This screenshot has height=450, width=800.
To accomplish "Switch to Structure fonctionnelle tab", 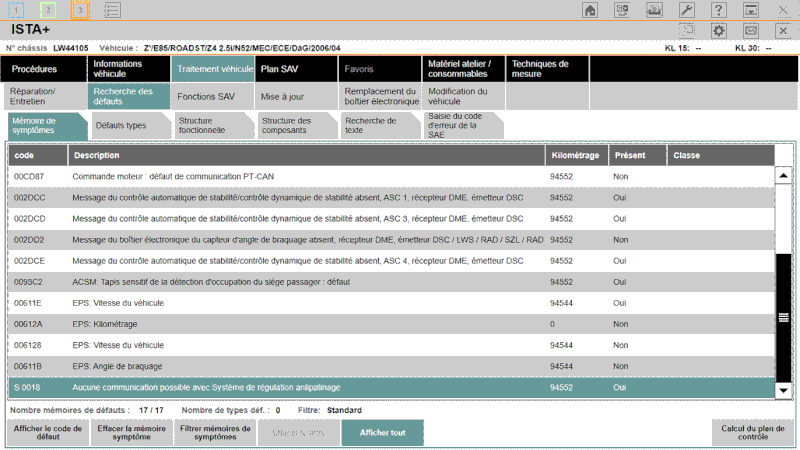I will pyautogui.click(x=214, y=126).
